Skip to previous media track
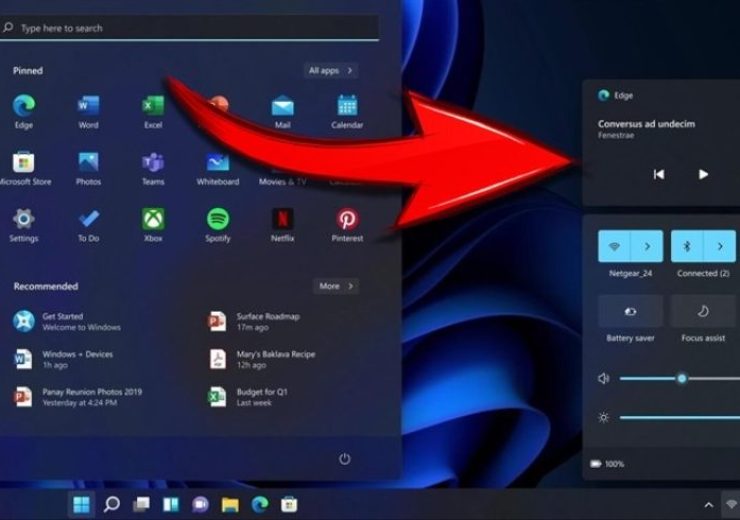Screen dimensions: 740x520 659,174
